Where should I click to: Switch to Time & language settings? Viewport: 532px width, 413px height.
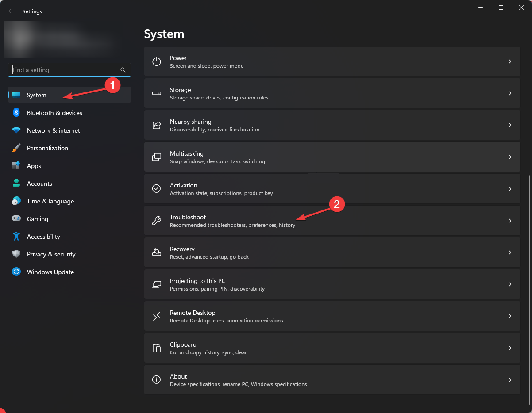(69, 201)
